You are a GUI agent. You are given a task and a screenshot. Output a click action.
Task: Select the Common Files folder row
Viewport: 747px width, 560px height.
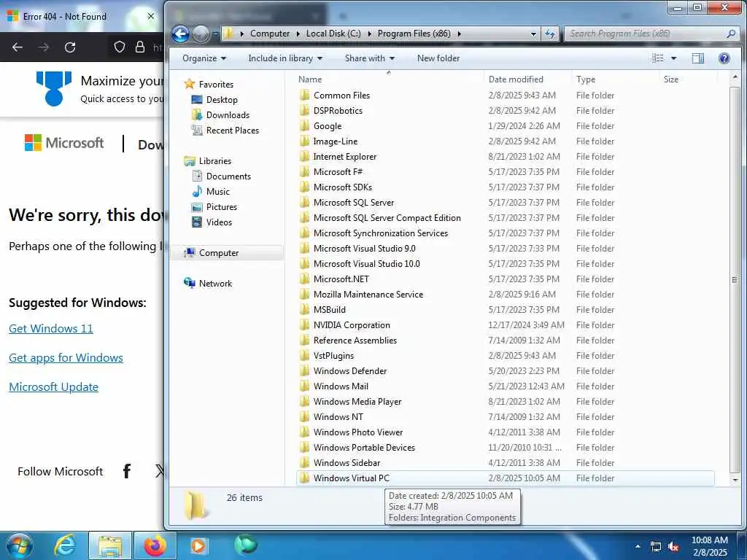pos(505,96)
